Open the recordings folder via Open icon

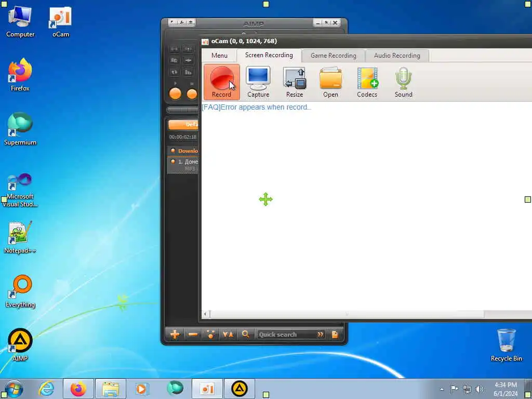(330, 82)
